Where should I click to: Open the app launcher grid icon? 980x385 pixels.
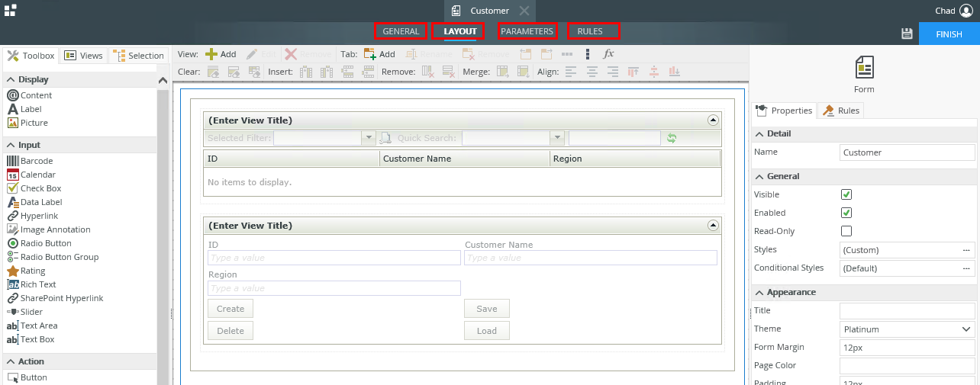point(10,10)
